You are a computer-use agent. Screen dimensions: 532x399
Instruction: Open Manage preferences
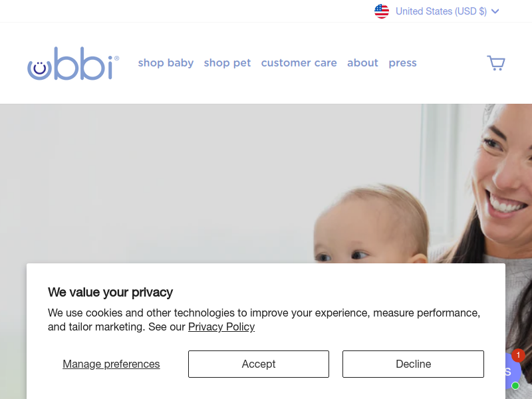coord(111,364)
